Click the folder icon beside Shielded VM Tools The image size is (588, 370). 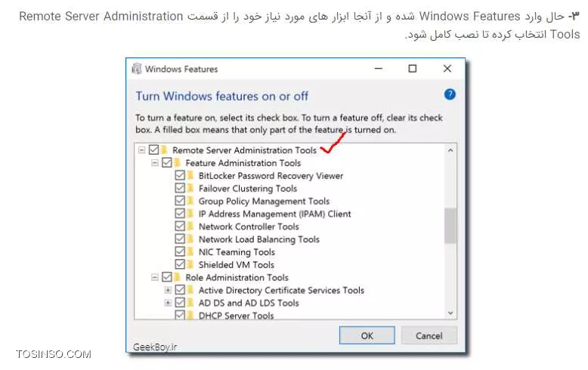point(191,265)
